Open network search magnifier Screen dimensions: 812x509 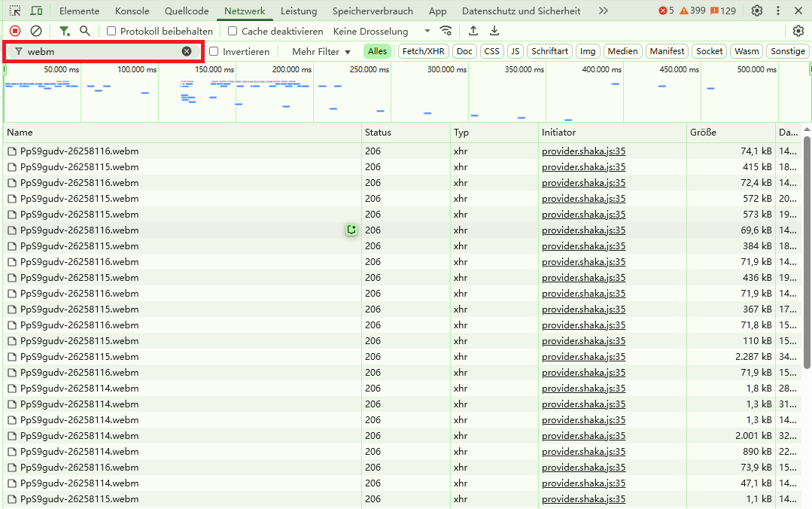click(85, 31)
